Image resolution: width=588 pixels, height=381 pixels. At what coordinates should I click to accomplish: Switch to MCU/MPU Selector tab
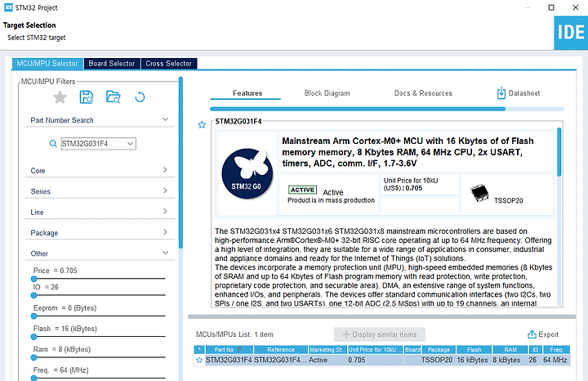[47, 64]
